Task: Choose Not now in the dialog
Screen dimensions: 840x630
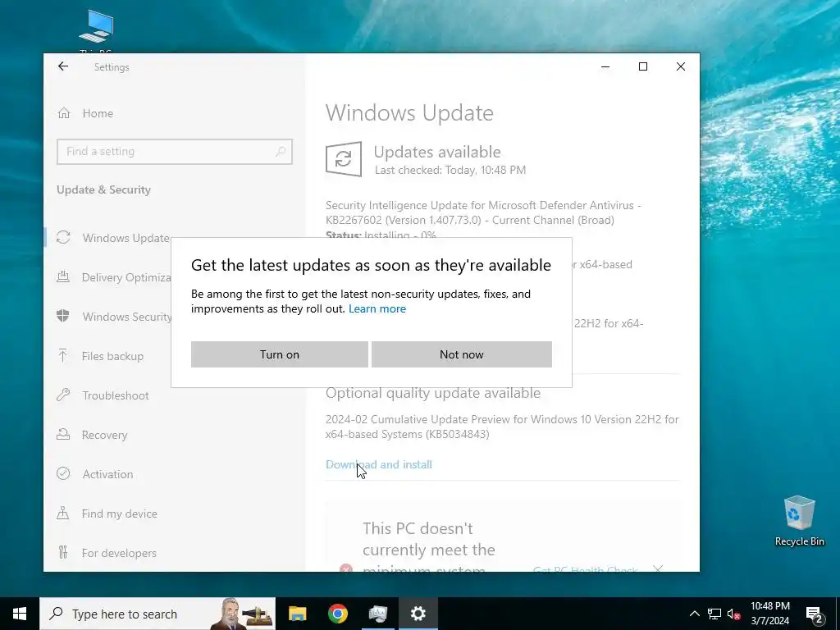Action: click(x=461, y=354)
